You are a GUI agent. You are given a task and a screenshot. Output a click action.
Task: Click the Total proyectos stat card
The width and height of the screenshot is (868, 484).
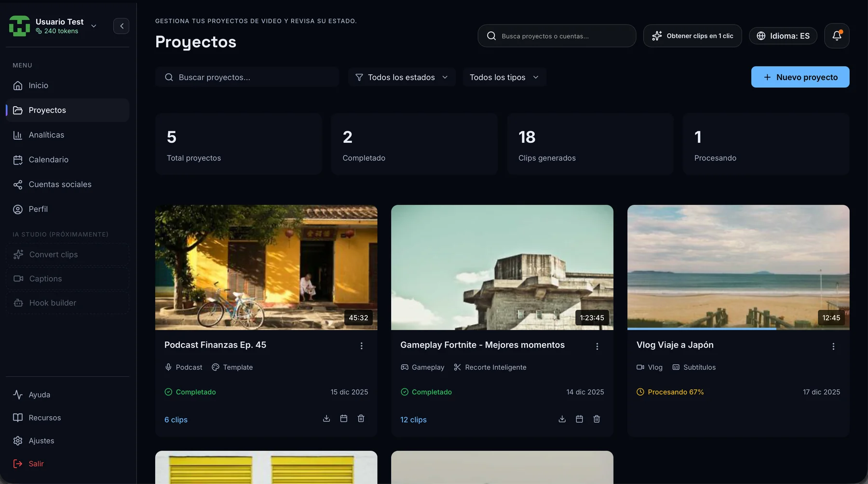(239, 144)
